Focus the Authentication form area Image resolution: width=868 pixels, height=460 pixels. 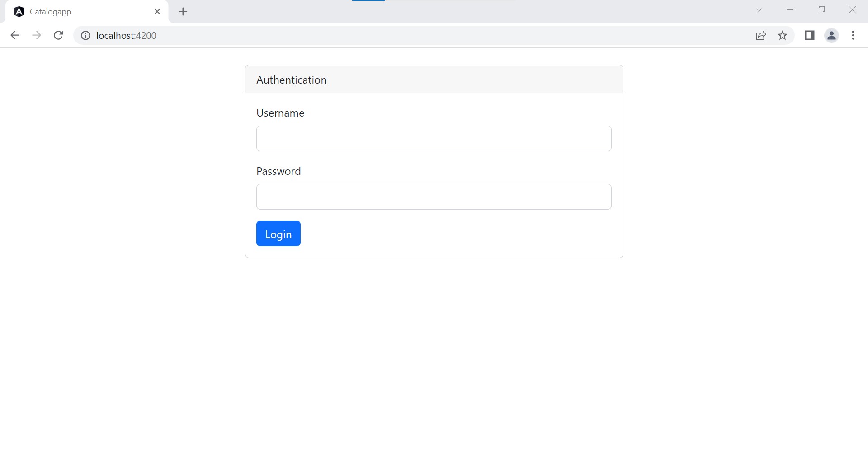tap(291, 80)
